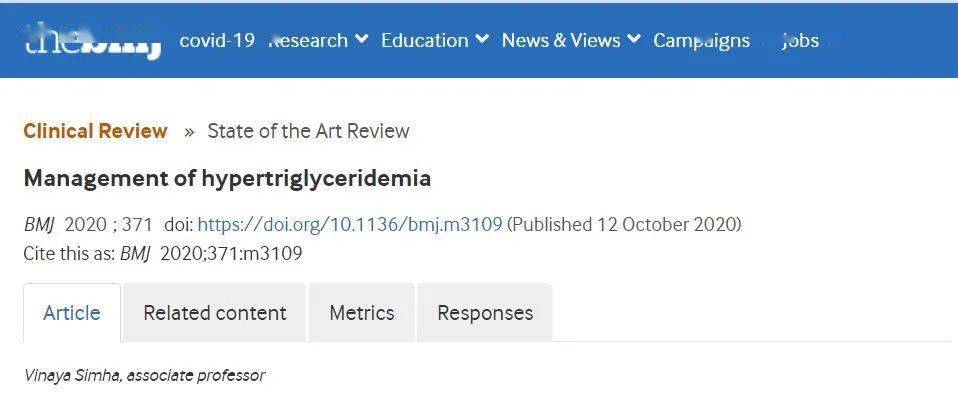The width and height of the screenshot is (958, 403).
Task: Select the Article tab
Action: coord(72,313)
